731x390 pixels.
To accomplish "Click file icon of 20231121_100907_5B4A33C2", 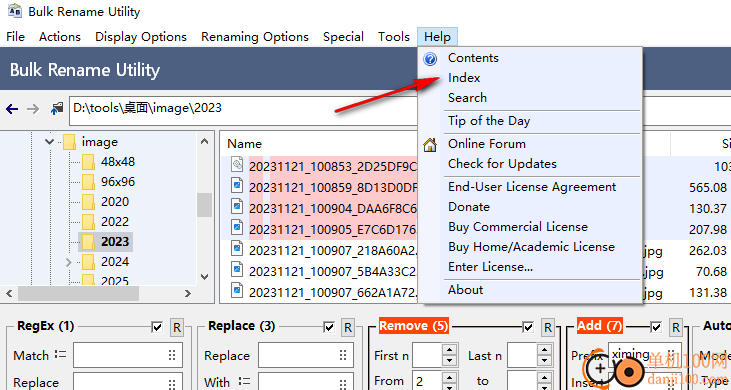I will pos(238,269).
